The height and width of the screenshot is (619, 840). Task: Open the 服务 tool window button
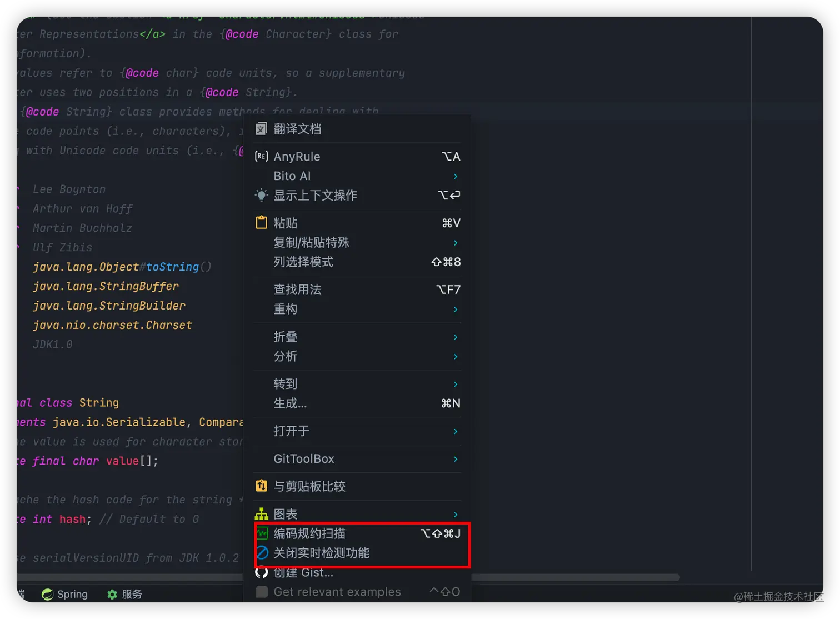click(x=124, y=594)
